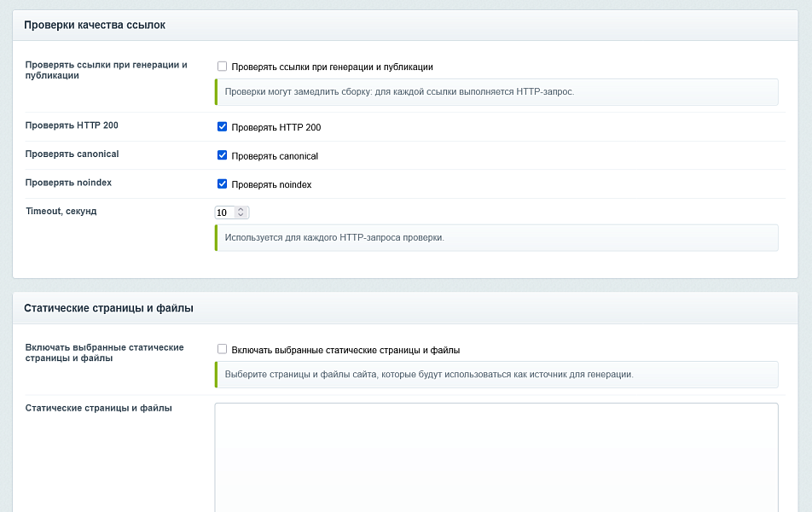Decrease Timeout value with the down arrow

(x=241, y=215)
